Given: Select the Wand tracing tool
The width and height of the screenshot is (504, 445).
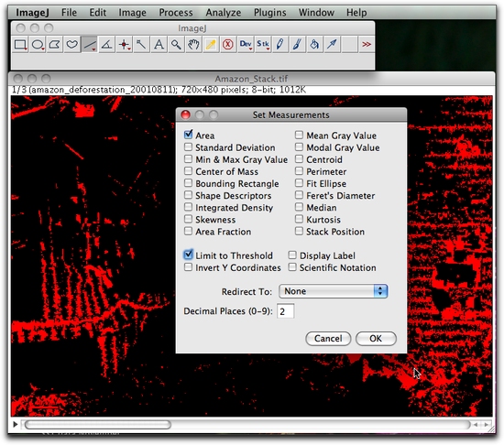Looking at the screenshot, I should click(141, 44).
